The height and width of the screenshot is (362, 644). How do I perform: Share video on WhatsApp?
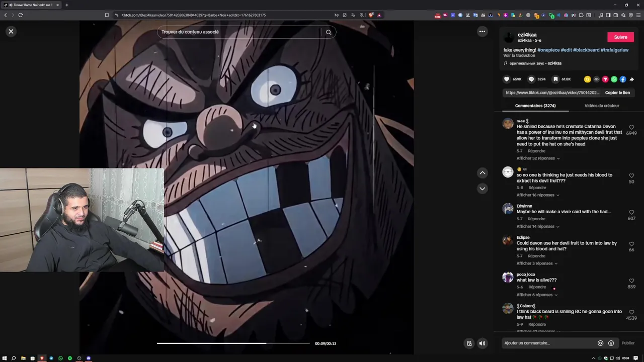[614, 79]
